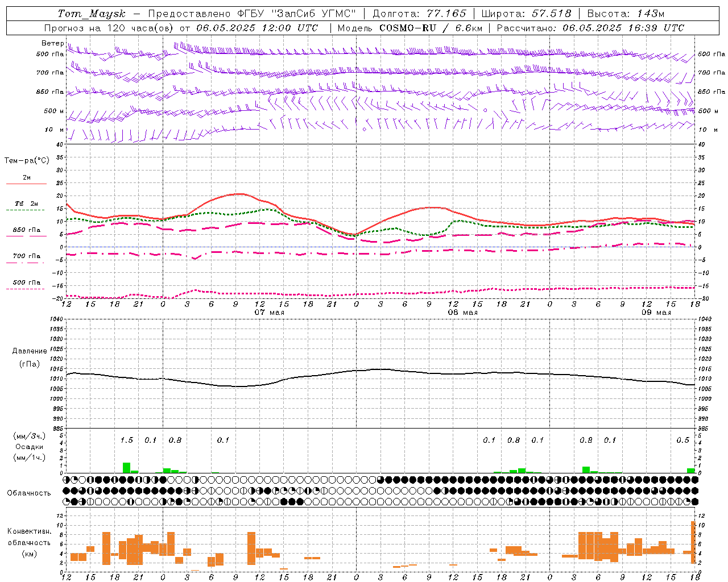Screen dimensions: 728x582
Task: Click the green precipitation bar below the 0.5 value
Action: [x=691, y=471]
